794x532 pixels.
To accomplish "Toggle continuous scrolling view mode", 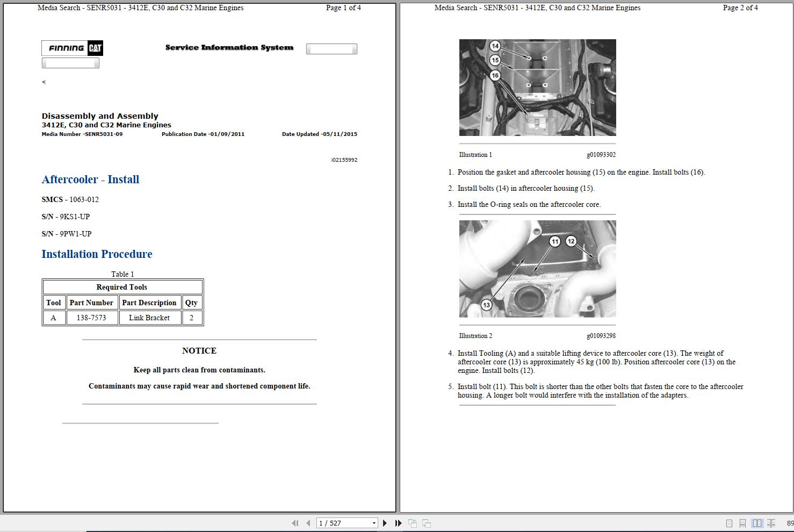I will (742, 523).
